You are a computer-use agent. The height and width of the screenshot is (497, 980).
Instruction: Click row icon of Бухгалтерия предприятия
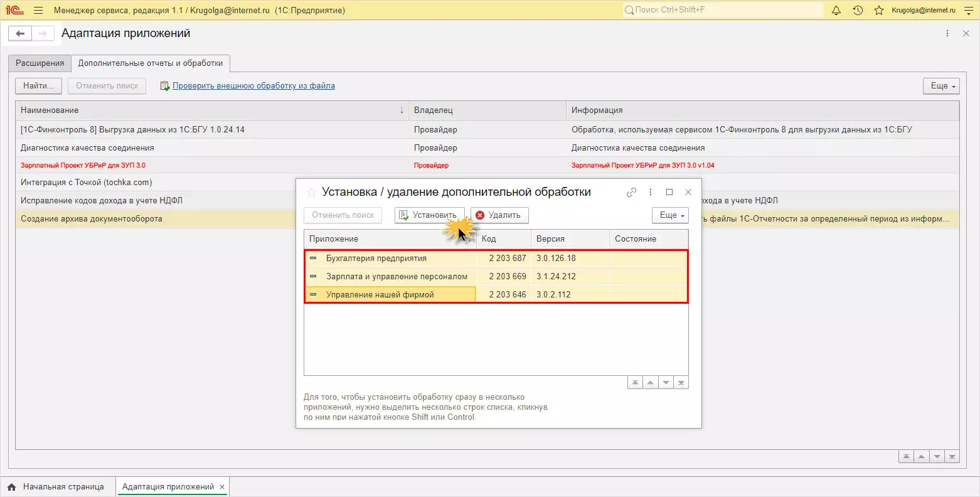click(313, 259)
